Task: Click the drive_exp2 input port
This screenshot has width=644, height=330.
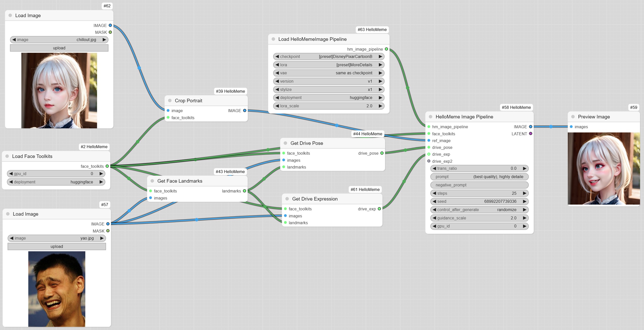Action: point(429,161)
